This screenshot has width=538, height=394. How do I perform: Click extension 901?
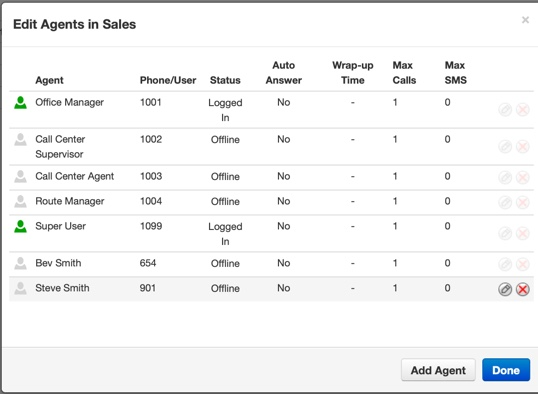[148, 288]
